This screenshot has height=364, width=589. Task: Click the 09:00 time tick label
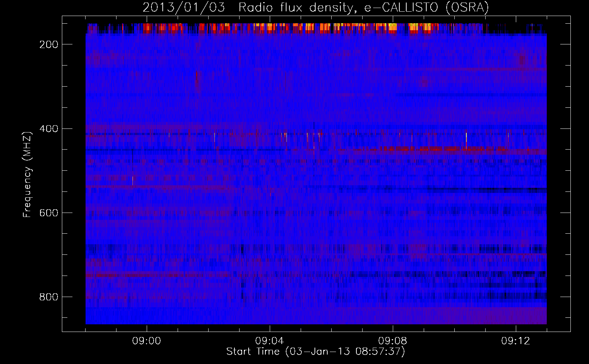147,341
